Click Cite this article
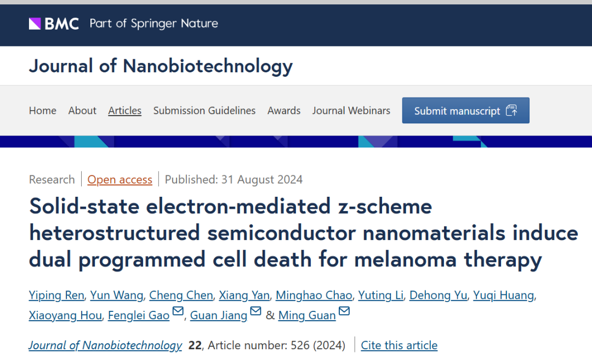Image resolution: width=592 pixels, height=364 pixels. coord(399,345)
